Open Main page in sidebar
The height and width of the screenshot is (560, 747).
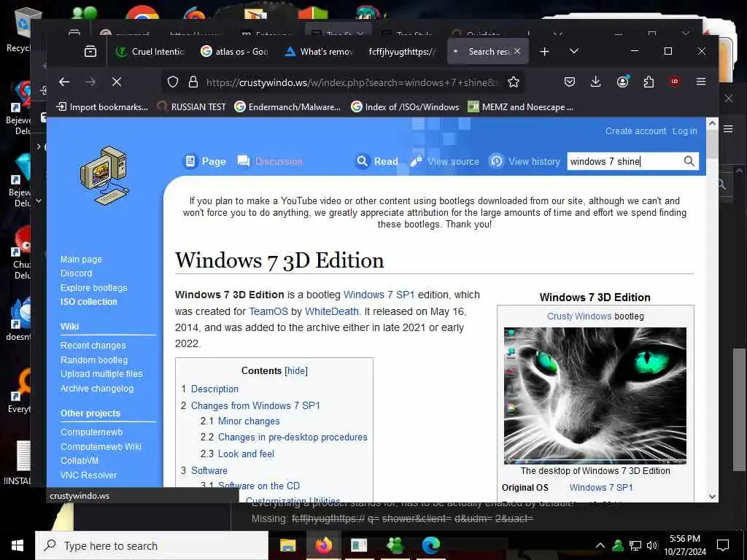pos(81,260)
